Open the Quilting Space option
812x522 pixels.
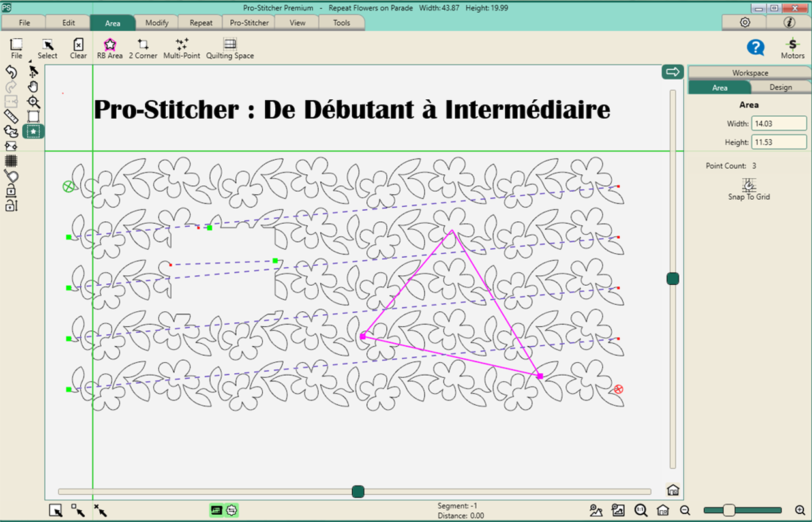230,48
